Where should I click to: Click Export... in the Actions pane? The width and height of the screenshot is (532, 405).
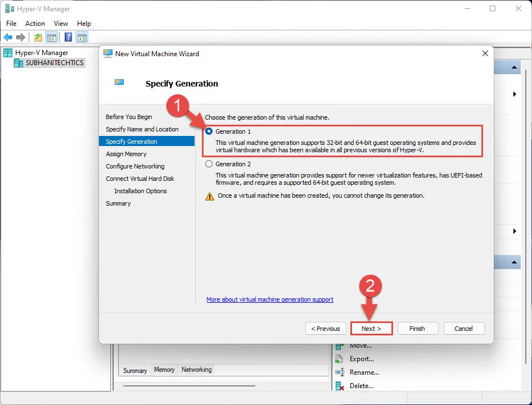[x=362, y=358]
